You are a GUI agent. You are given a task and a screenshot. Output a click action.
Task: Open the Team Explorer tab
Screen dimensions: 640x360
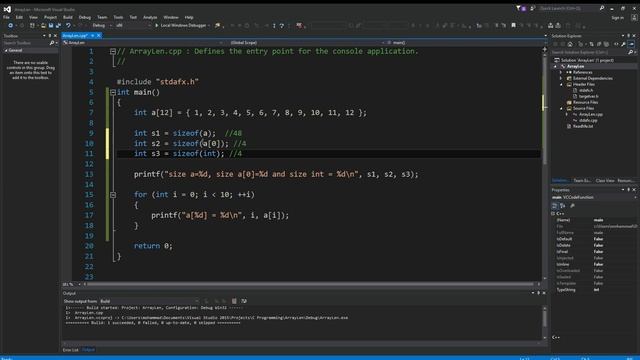(582, 180)
